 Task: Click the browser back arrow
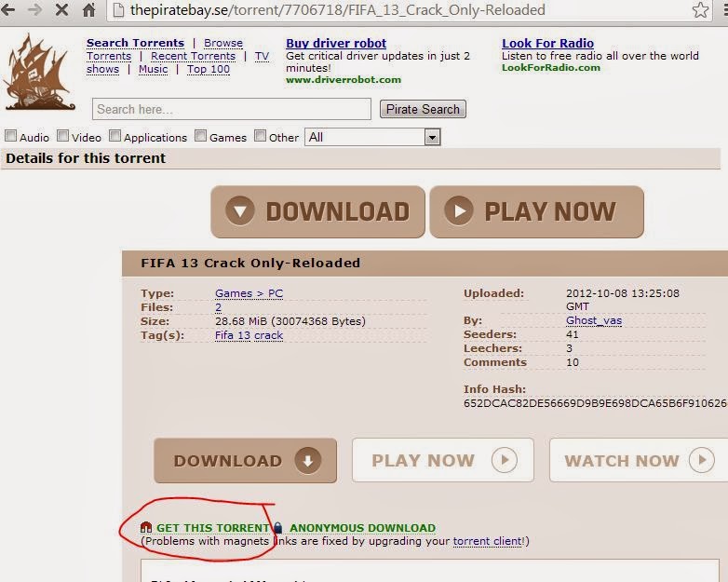pyautogui.click(x=7, y=9)
